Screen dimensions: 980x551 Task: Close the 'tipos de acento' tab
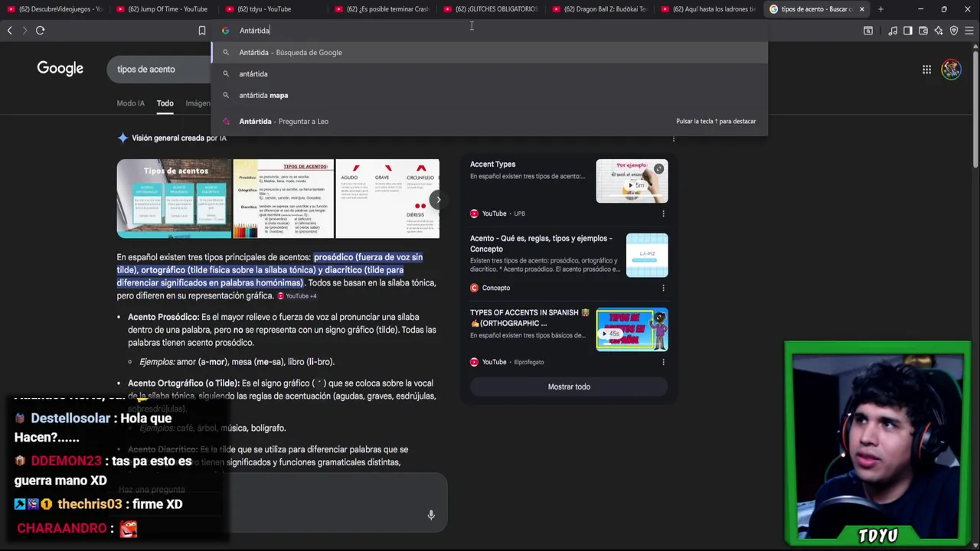(862, 9)
